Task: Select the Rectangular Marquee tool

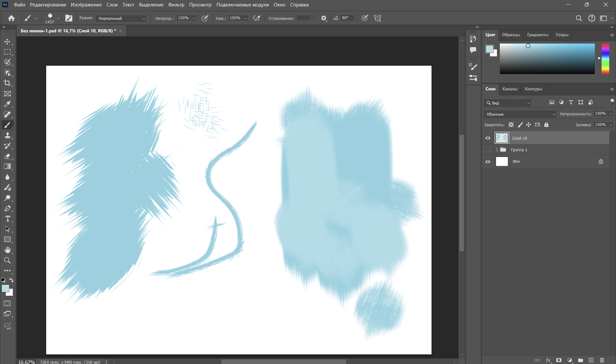Action: (7, 52)
